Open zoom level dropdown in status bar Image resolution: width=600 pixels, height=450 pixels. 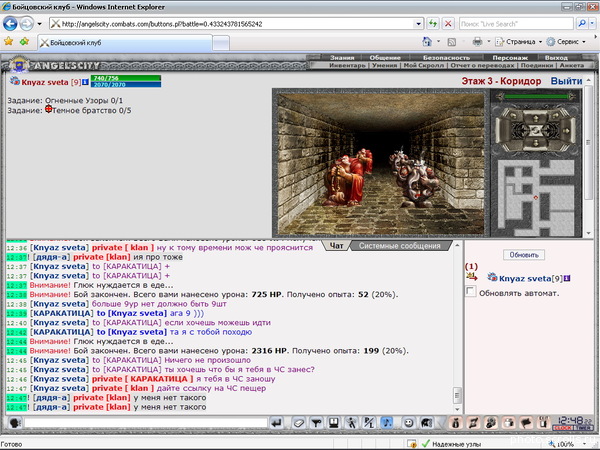click(x=585, y=444)
